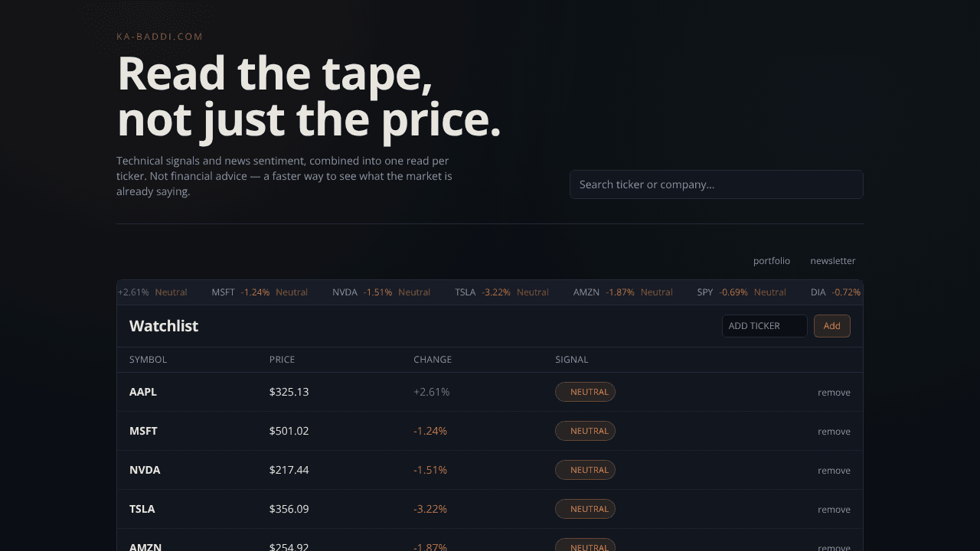
Task: Remove NVDA from the watchlist
Action: click(834, 471)
